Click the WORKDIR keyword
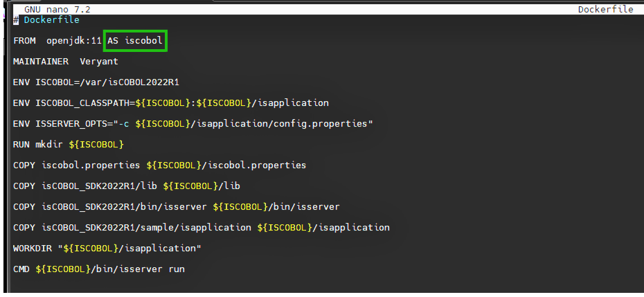 33,248
